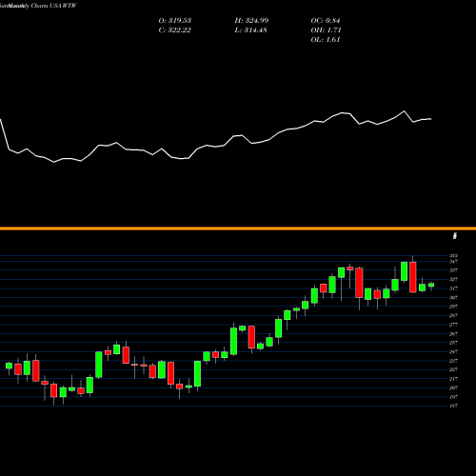Click the low price value L: 314.48
The width and height of the screenshot is (476, 476).
coord(250,30)
